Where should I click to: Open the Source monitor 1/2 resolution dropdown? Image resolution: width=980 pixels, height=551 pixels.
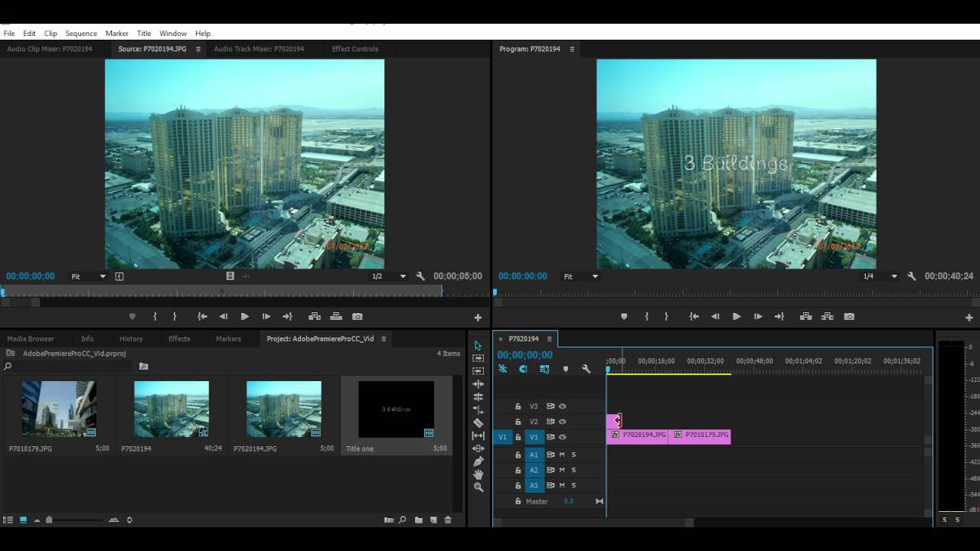click(389, 276)
